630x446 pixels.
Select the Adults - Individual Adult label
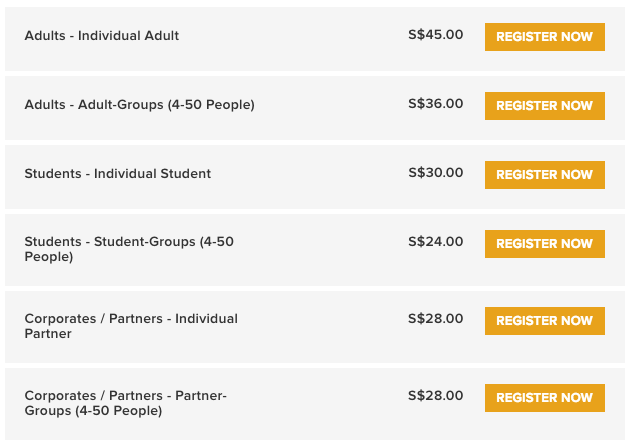(102, 36)
